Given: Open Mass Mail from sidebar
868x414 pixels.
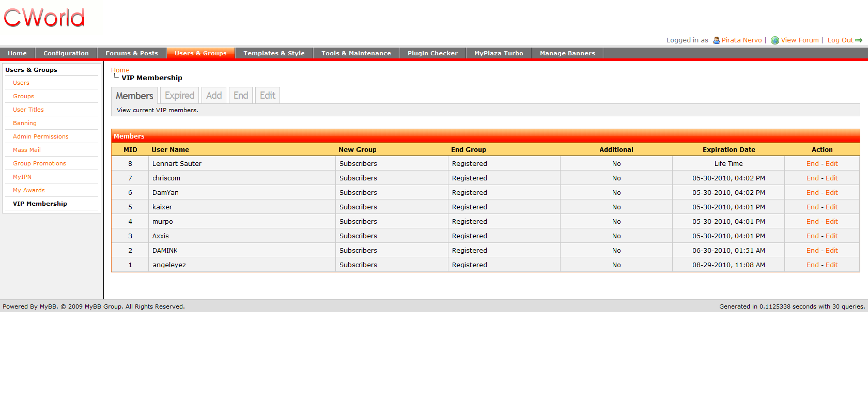Looking at the screenshot, I should [x=27, y=150].
